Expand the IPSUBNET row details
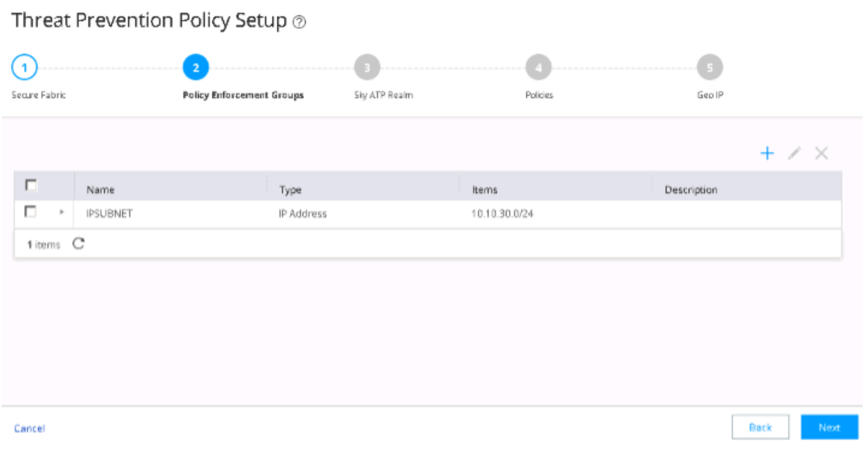Viewport: 868px width, 453px height. pyautogui.click(x=61, y=212)
